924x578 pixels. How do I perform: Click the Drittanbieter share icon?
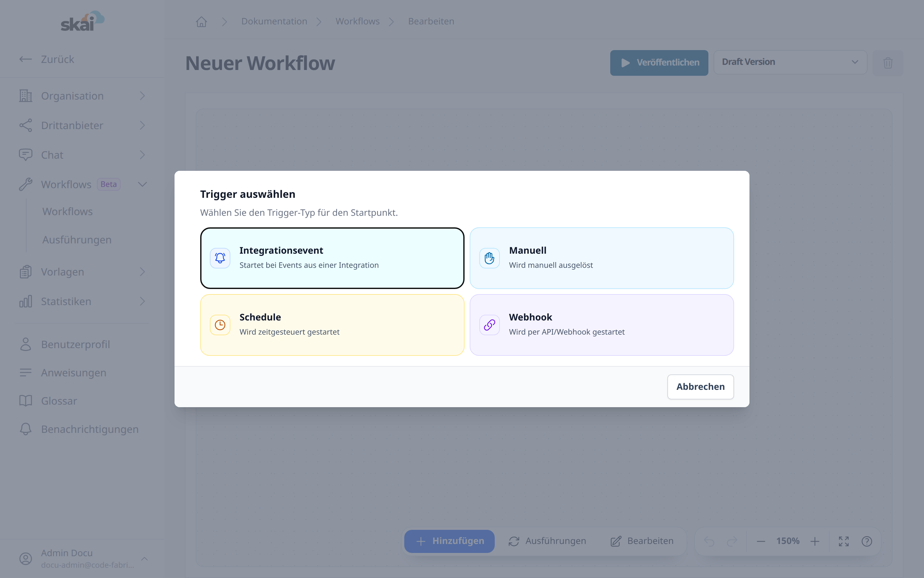pyautogui.click(x=26, y=125)
